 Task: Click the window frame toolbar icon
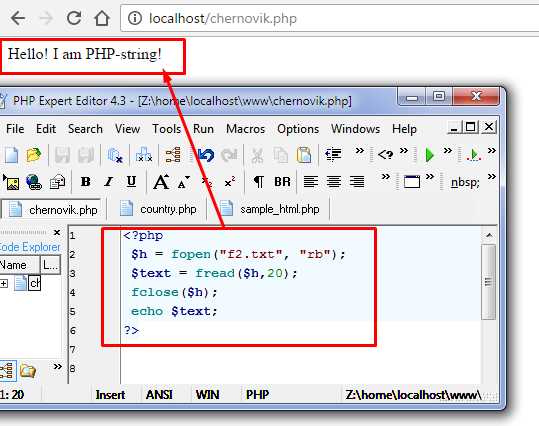[411, 182]
